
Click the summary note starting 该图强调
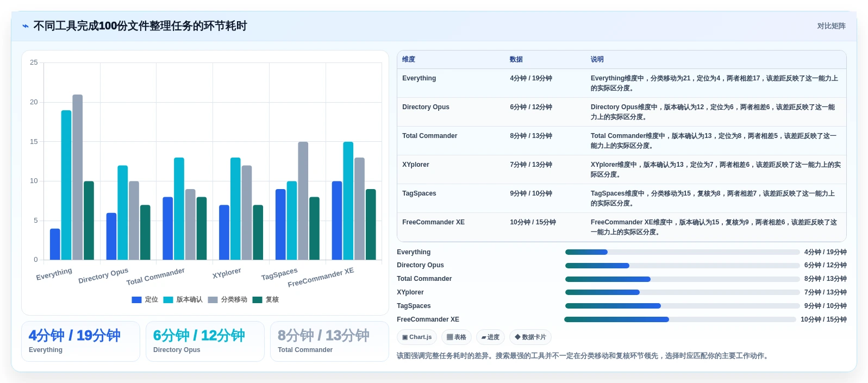(583, 356)
